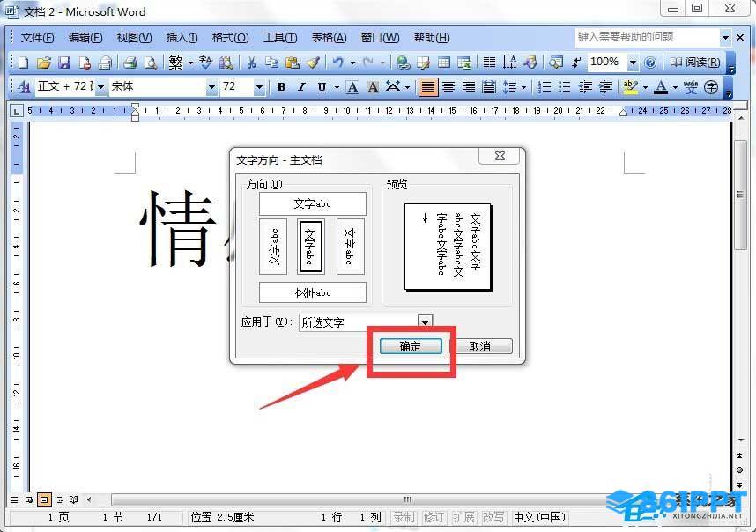
Task: Open the 表格(A) menu
Action: click(329, 38)
